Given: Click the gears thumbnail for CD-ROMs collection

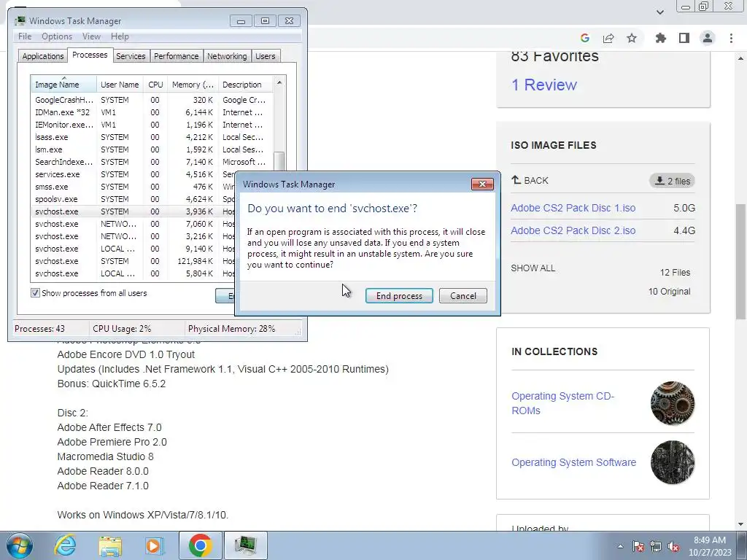Looking at the screenshot, I should [672, 402].
